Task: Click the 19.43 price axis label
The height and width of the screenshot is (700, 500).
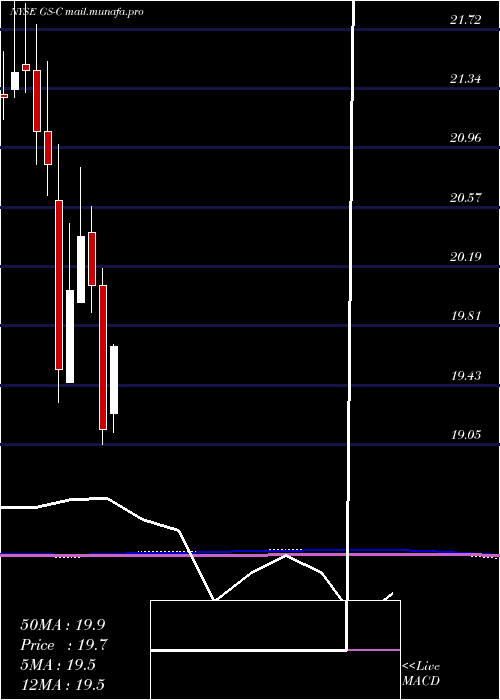Action: click(466, 375)
